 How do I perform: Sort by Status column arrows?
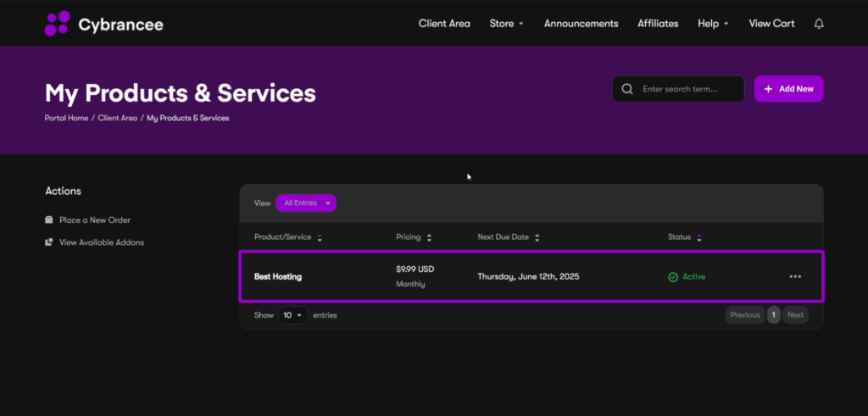pyautogui.click(x=699, y=237)
